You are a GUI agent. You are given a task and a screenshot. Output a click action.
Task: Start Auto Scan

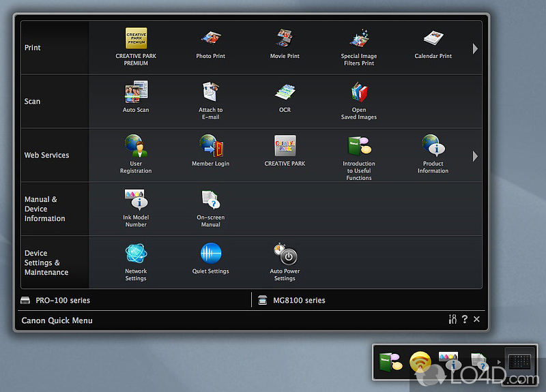point(136,93)
